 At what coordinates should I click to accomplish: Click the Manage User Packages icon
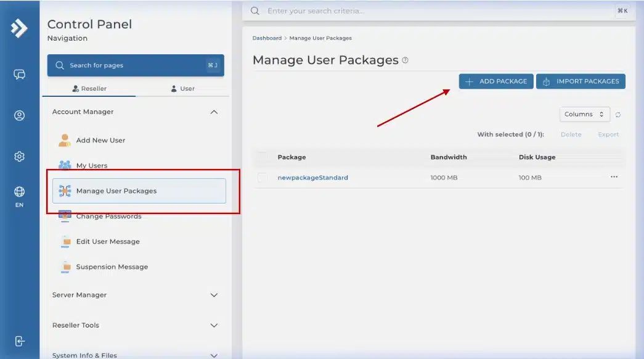[65, 191]
